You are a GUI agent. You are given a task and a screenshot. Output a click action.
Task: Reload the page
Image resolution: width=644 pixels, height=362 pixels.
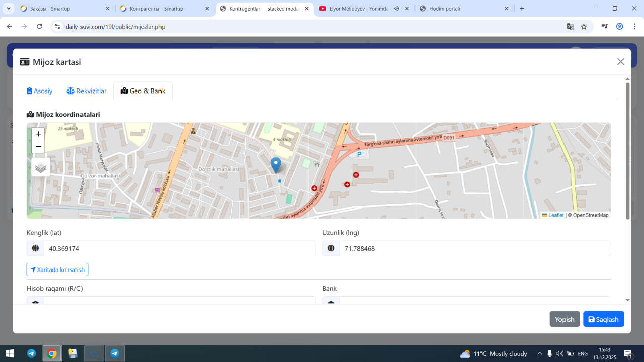(x=39, y=27)
